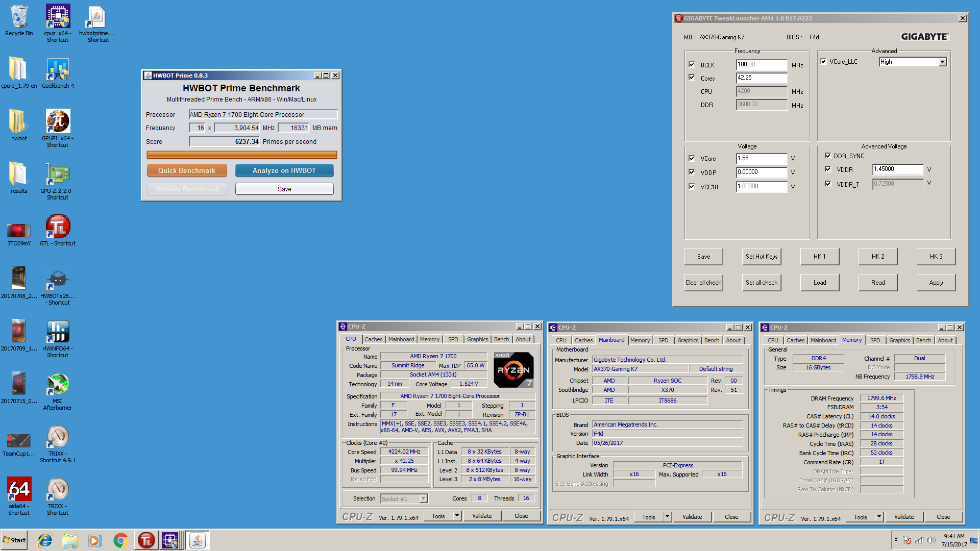Open About tab in CPU-Z Memory window
Viewport: 980px width, 551px height.
(945, 340)
